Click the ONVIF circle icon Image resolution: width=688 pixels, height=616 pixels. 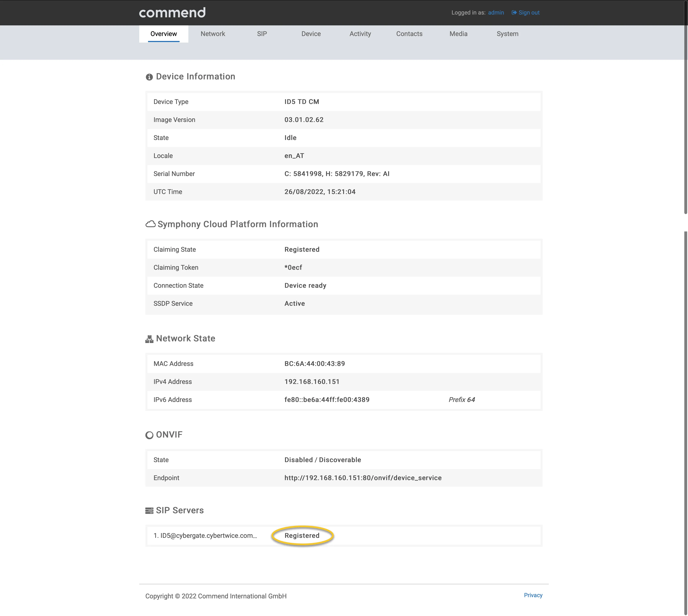tap(149, 435)
